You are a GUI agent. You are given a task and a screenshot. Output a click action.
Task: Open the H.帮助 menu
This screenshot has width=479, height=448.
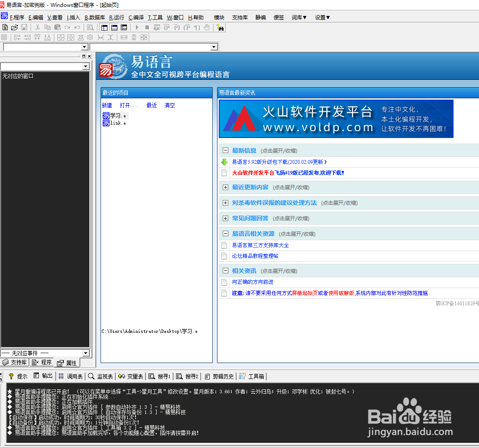[x=196, y=17]
